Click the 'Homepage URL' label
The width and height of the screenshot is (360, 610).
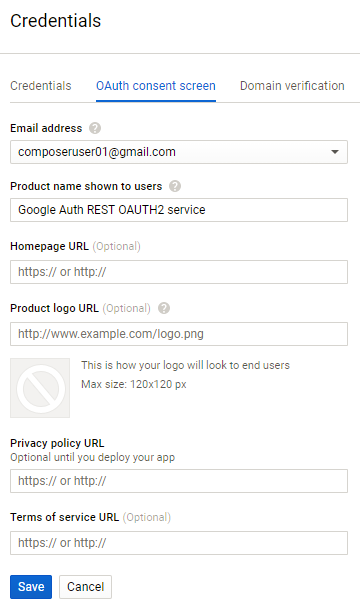click(x=49, y=246)
